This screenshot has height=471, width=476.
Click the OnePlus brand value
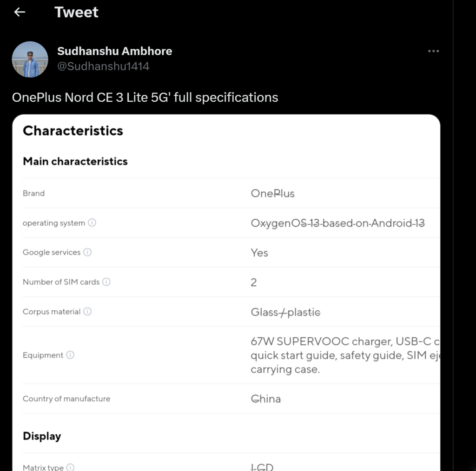point(272,193)
